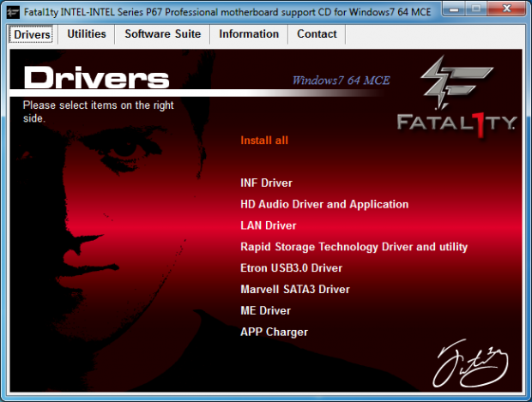Install the ME Driver
Viewport: 532px width, 402px height.
point(265,310)
